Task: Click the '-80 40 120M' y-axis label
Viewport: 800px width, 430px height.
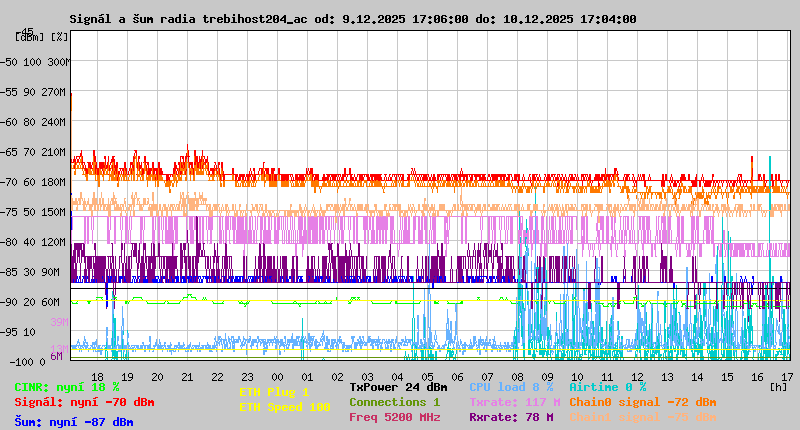Action: [33, 242]
